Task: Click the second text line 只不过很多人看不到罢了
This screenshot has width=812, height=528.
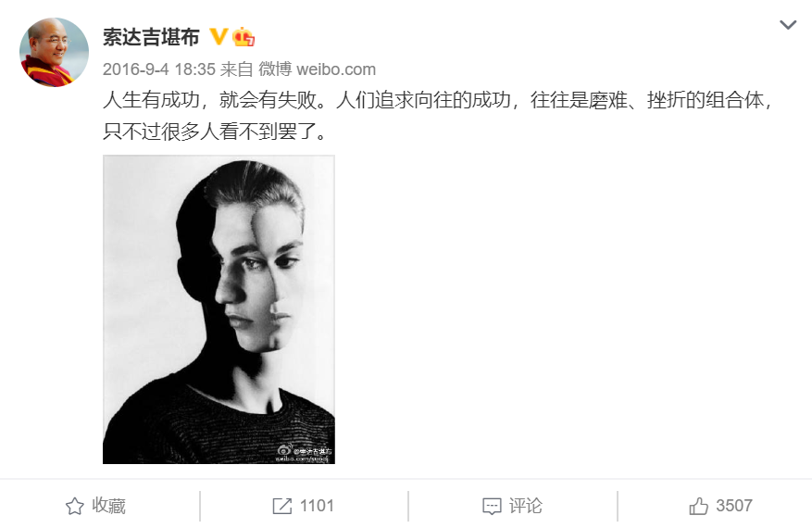Action: 216,132
